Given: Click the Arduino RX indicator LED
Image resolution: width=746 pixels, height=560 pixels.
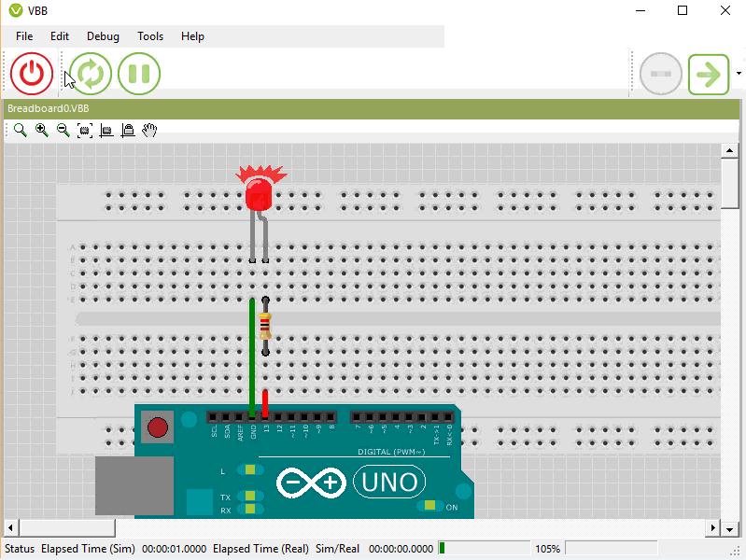Looking at the screenshot, I should (250, 509).
